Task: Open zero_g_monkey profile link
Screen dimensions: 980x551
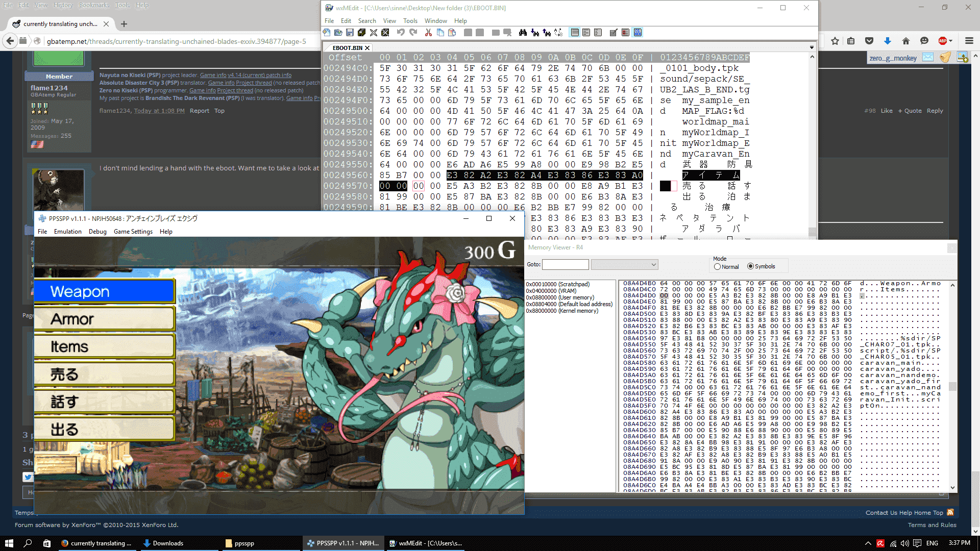Action: click(893, 58)
